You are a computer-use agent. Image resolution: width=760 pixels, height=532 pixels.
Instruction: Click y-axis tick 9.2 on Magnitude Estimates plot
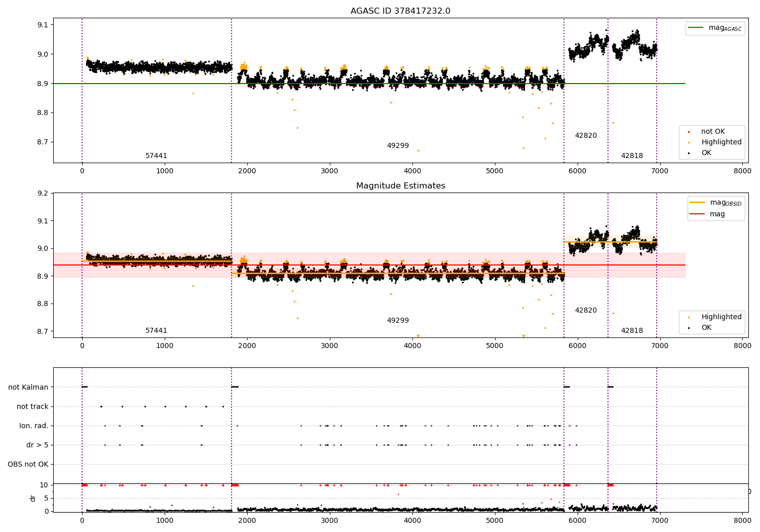point(43,194)
